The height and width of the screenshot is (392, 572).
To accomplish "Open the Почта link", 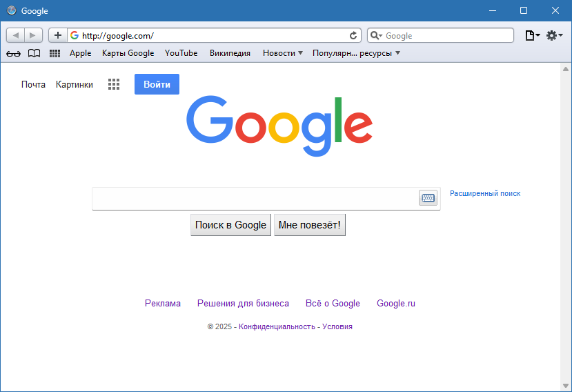I will 33,84.
